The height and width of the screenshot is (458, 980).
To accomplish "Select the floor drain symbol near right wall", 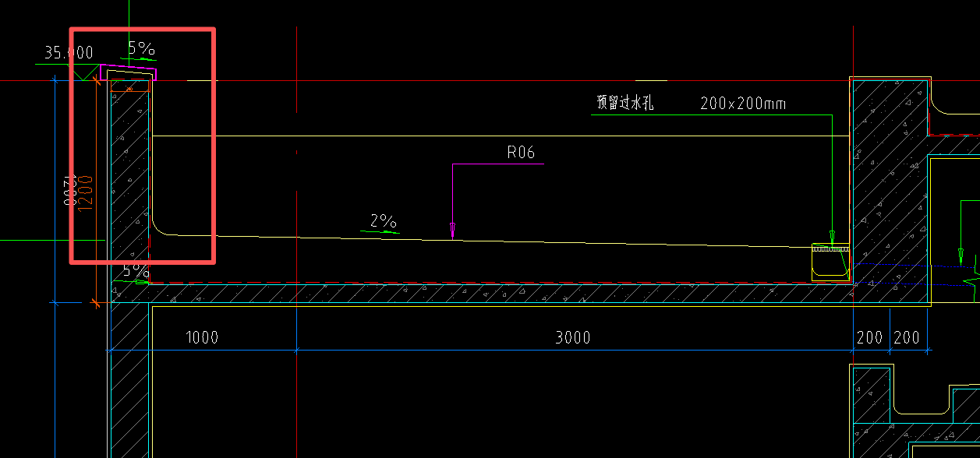I will (830, 262).
